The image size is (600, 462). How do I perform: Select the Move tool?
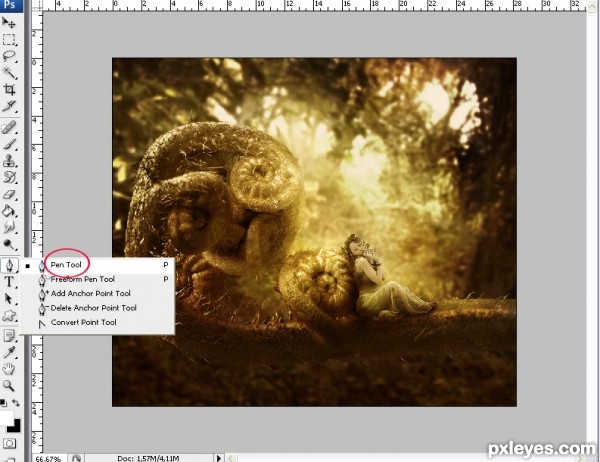tap(9, 23)
